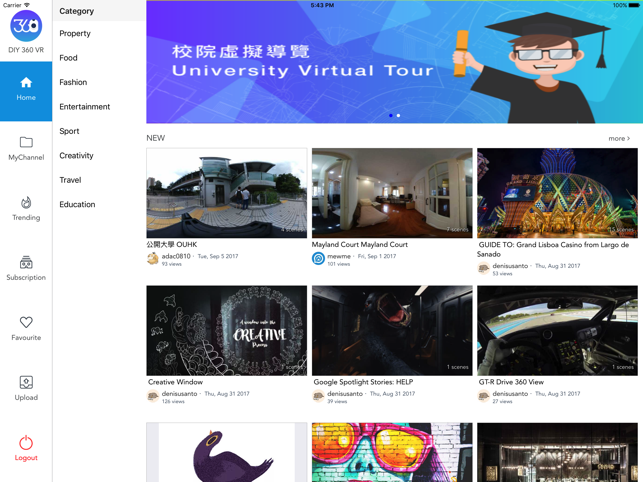The image size is (643, 482).
Task: Open the purple bird illustration thumbnail
Action: click(x=226, y=452)
